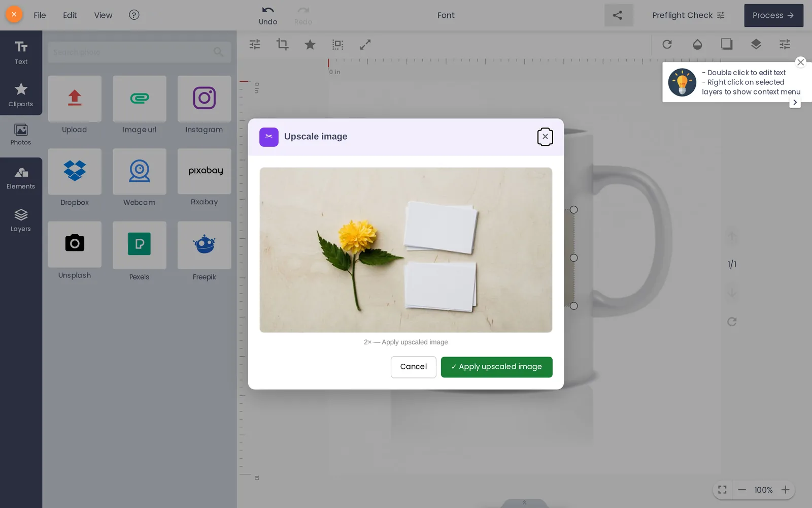Open the View menu

[103, 15]
